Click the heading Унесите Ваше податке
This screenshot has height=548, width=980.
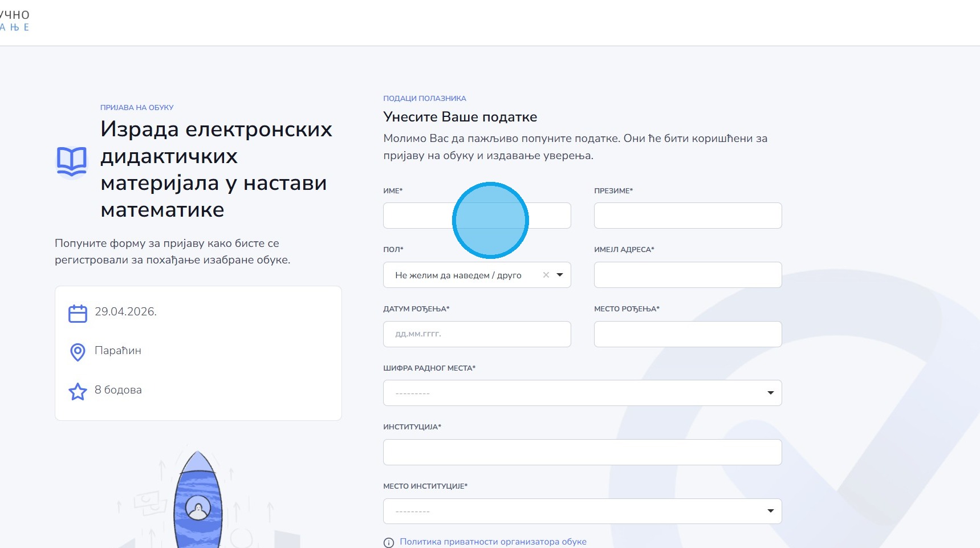click(x=460, y=117)
